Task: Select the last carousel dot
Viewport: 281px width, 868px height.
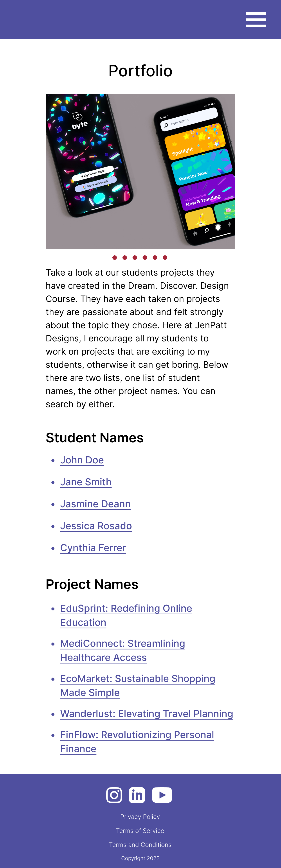Action: coord(165,258)
